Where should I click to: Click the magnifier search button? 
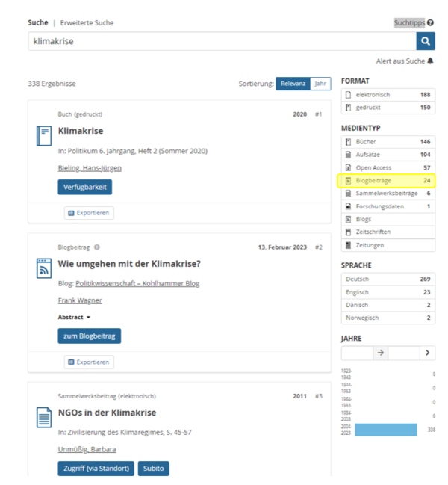[x=426, y=41]
